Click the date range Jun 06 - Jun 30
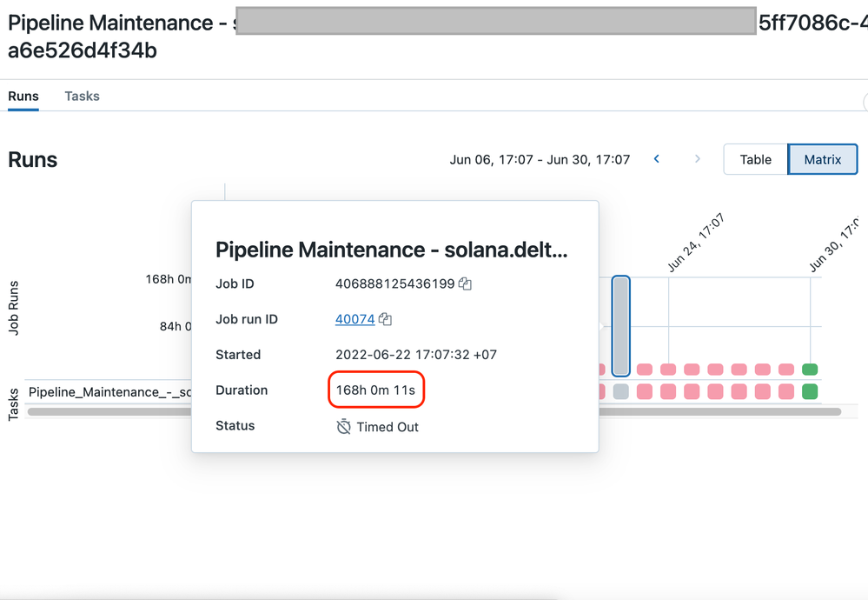 540,159
